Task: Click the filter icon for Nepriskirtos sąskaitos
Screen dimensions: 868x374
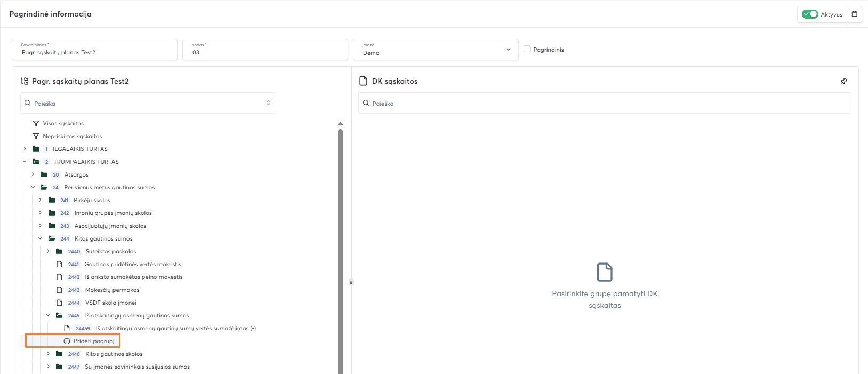Action: coord(36,136)
